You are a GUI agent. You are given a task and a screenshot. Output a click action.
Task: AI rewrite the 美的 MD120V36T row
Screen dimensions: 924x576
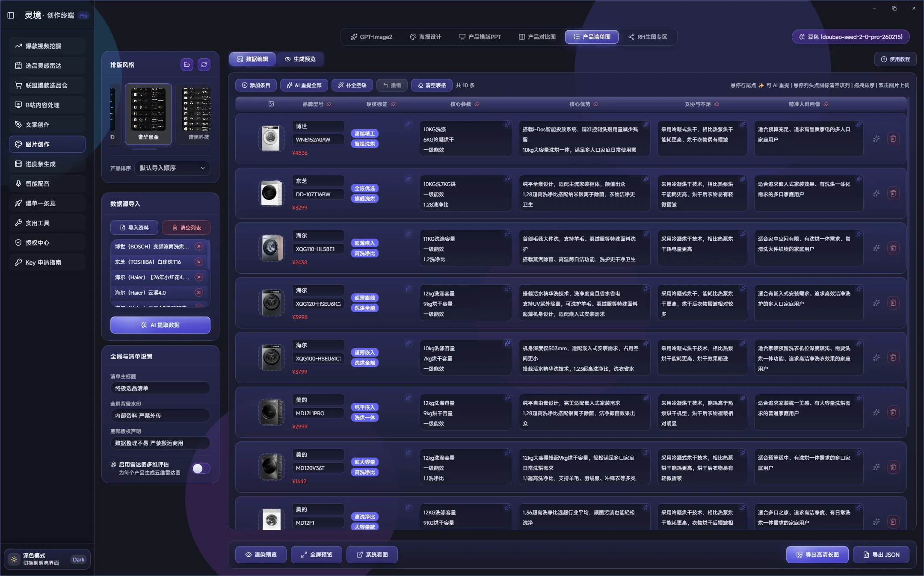[877, 467]
